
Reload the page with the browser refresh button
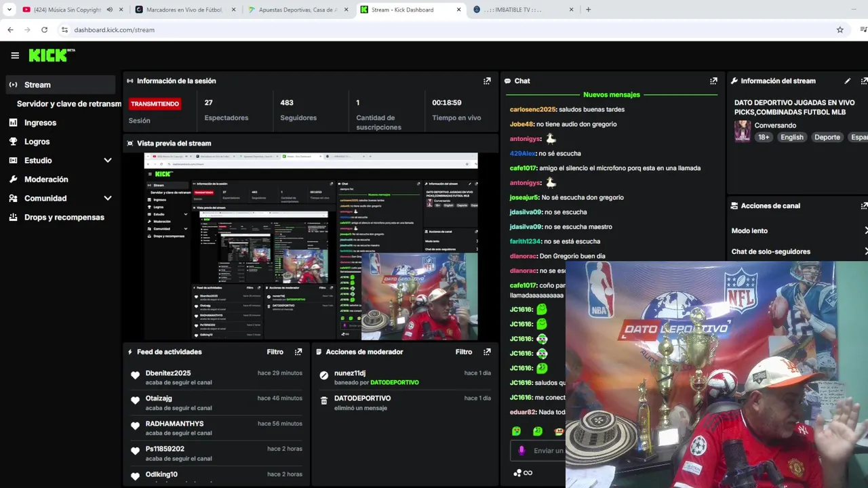click(x=44, y=30)
